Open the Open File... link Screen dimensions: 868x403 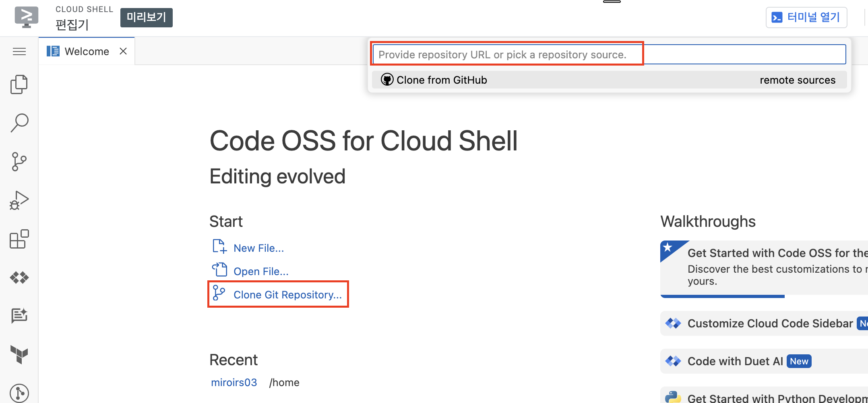click(x=261, y=271)
